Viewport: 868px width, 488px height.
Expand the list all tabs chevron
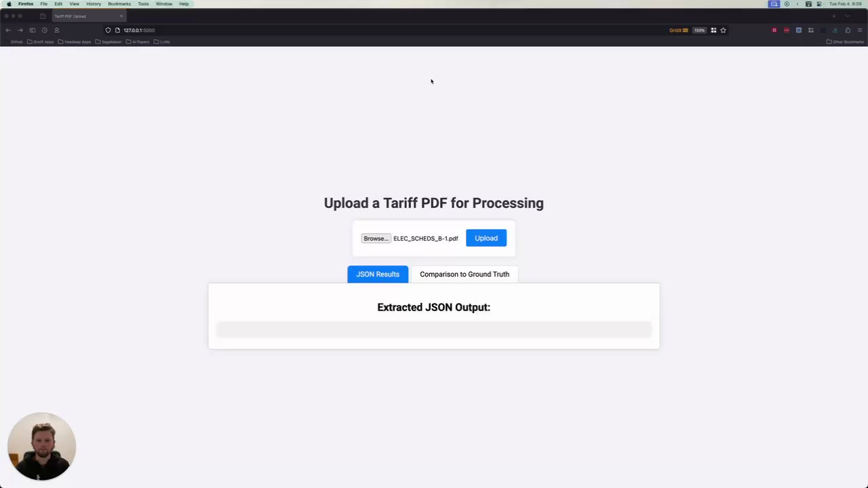point(847,16)
